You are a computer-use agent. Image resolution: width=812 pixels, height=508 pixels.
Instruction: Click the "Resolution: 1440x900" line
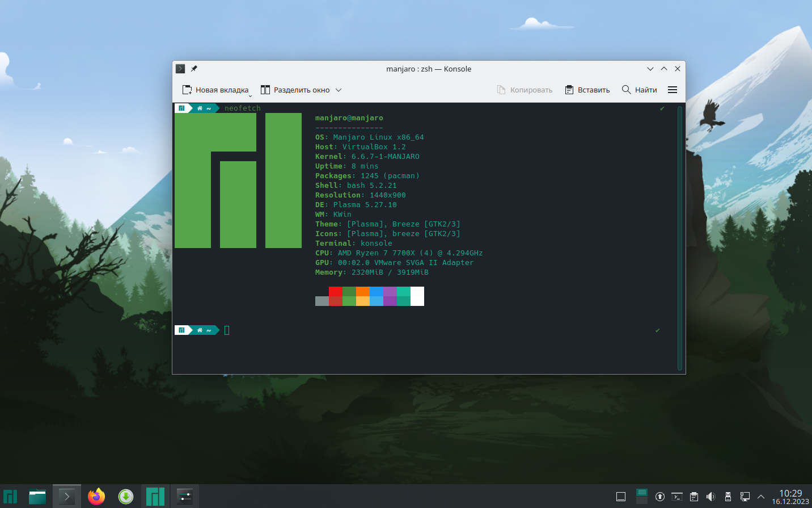361,195
